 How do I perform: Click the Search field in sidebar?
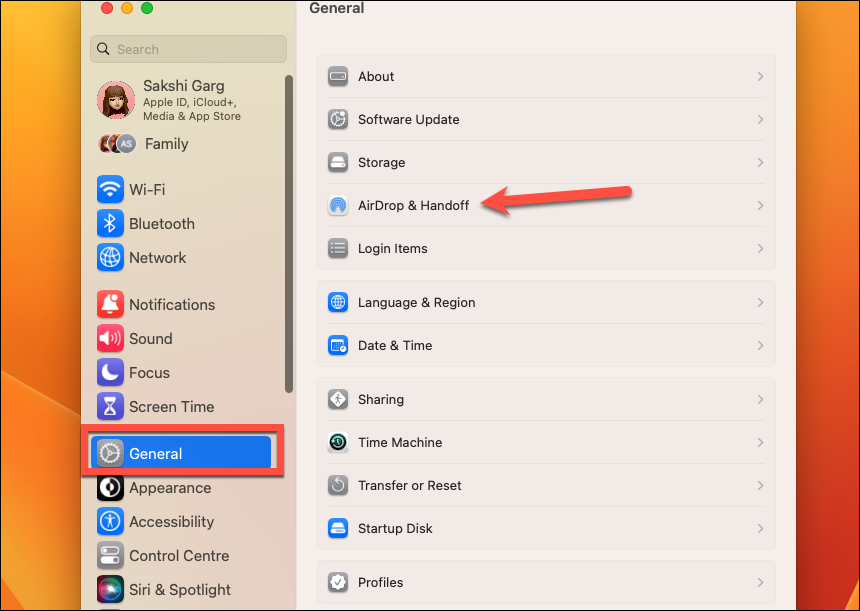[189, 49]
